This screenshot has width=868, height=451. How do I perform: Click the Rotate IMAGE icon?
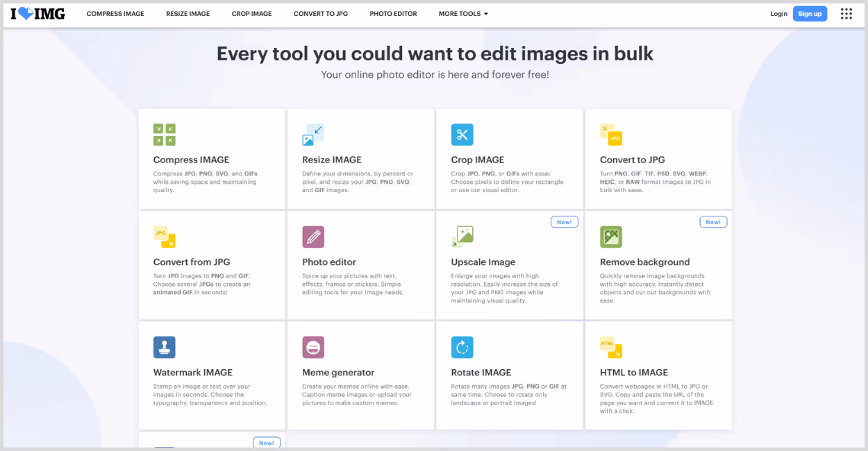click(462, 348)
